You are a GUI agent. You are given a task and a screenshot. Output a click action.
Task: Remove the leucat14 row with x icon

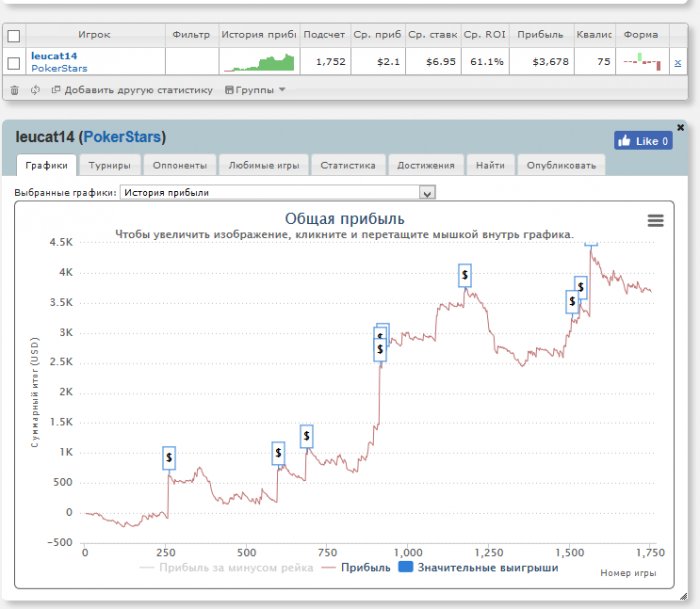pos(677,62)
